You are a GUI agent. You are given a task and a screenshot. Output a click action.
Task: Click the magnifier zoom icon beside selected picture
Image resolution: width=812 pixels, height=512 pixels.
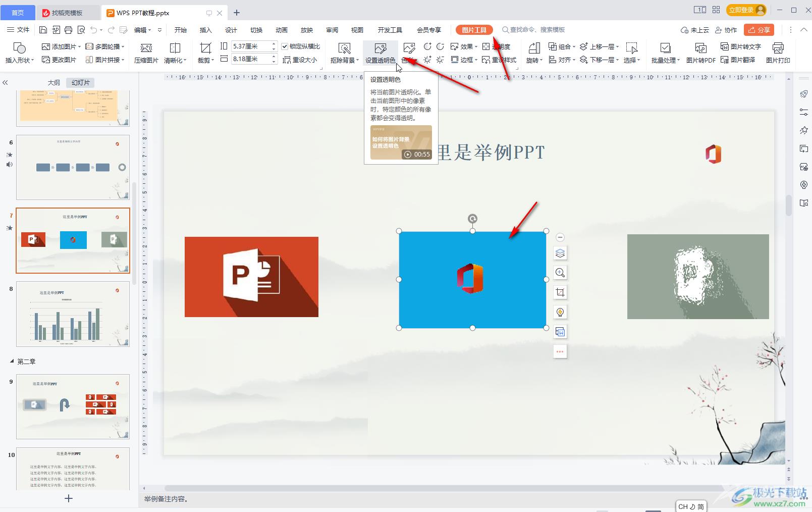pyautogui.click(x=560, y=273)
